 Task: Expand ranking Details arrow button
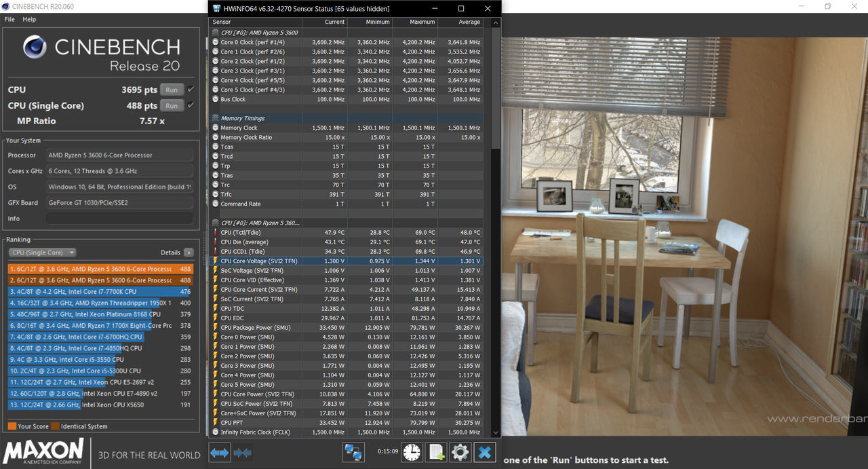tap(189, 252)
